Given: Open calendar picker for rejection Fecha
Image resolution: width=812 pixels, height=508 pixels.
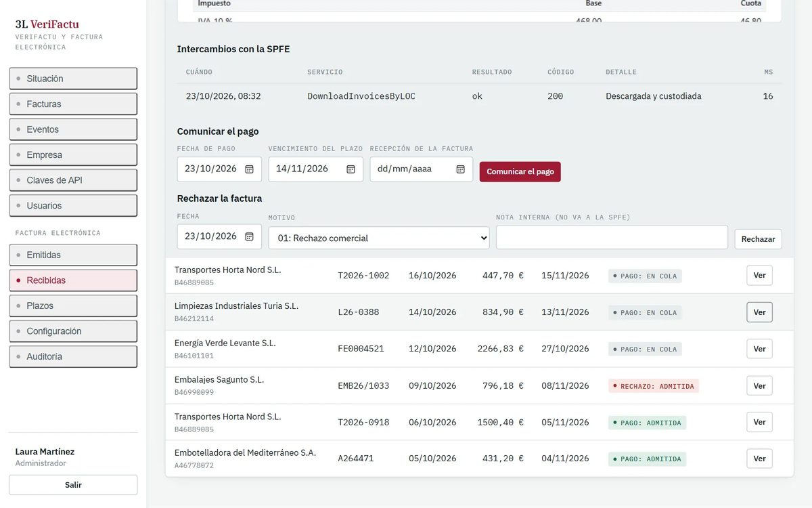Looking at the screenshot, I should click(x=249, y=236).
